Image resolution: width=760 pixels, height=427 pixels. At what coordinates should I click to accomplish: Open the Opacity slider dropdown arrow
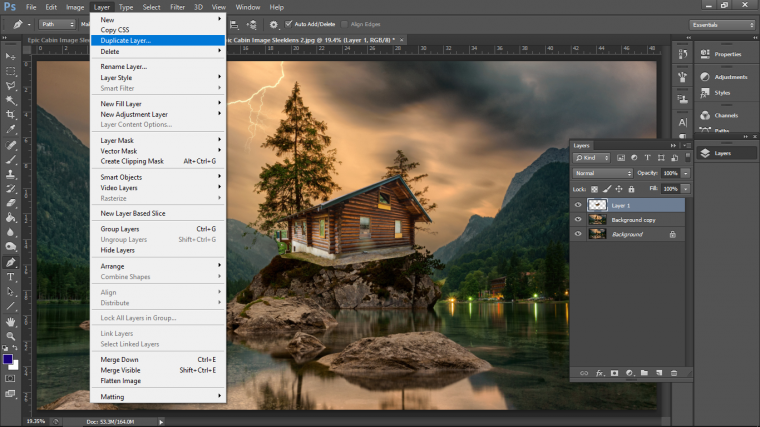click(x=685, y=173)
